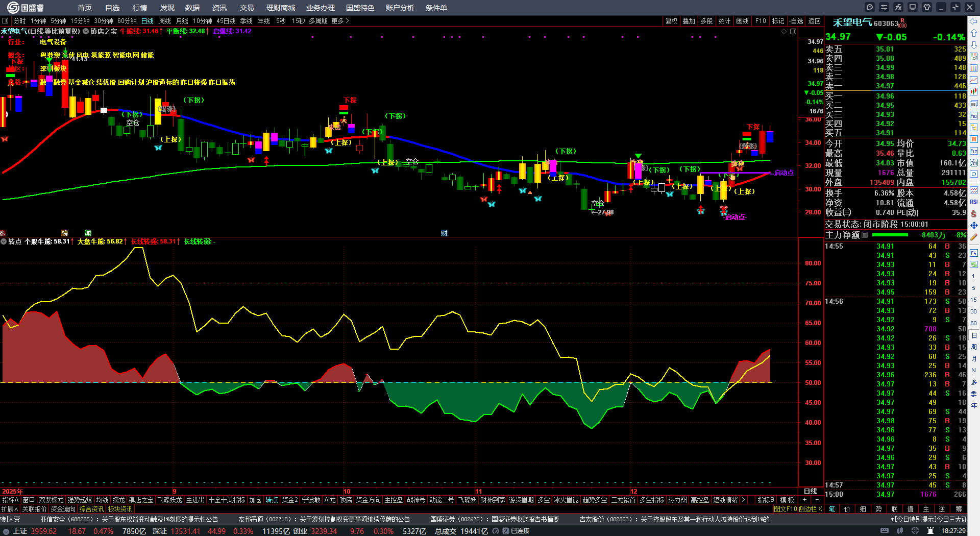Open the 指标A tab group selector

(10, 500)
